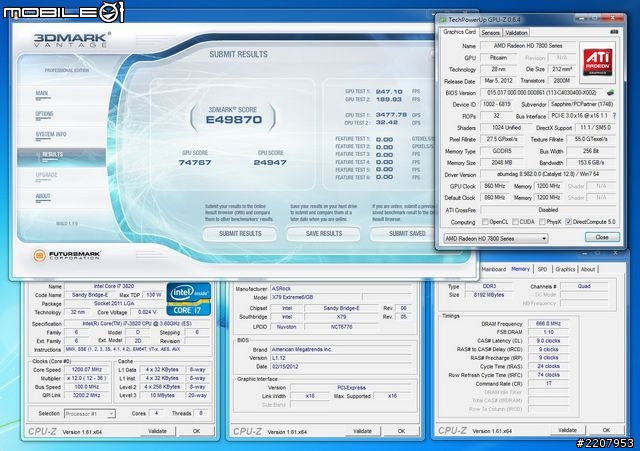Click the Close button in GPU-Z
640x451 pixels.
pos(602,237)
